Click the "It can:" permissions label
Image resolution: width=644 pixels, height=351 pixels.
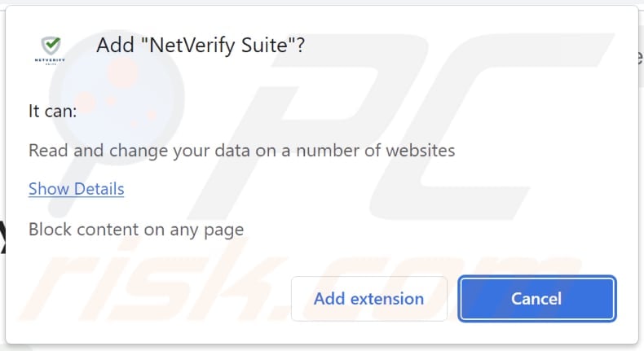click(x=53, y=111)
